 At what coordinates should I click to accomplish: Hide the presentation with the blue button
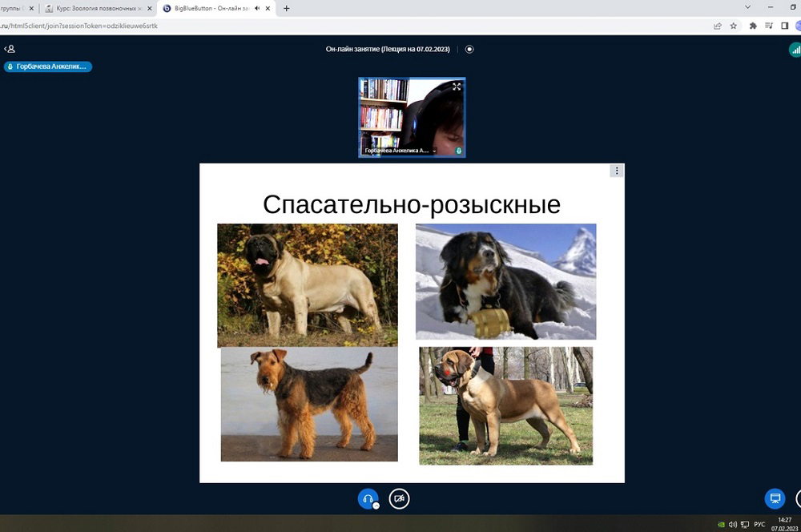coord(775,498)
